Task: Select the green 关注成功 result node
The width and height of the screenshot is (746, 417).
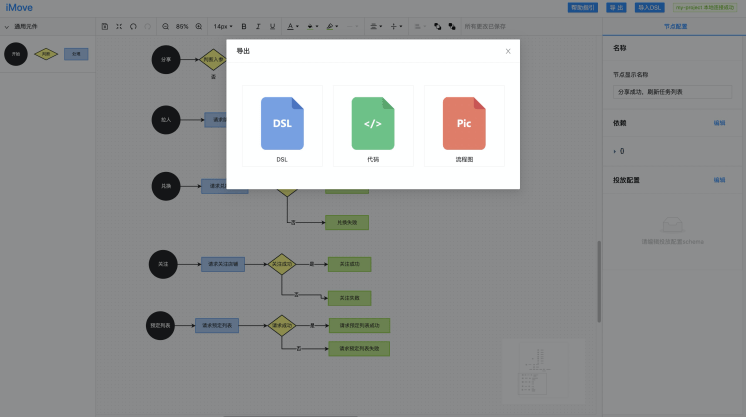Action: tap(349, 264)
